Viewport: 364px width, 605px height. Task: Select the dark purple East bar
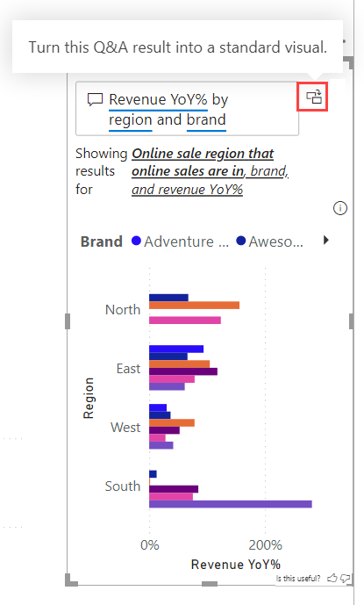click(x=183, y=371)
